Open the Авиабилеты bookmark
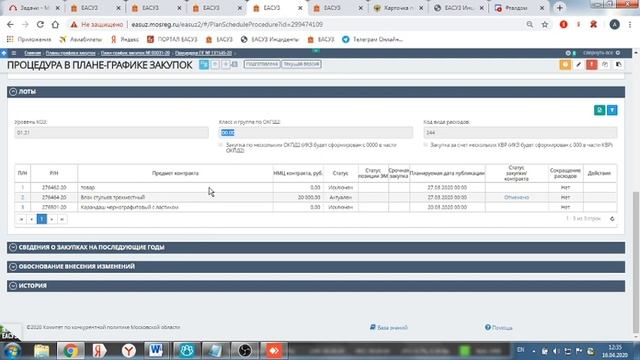 pyautogui.click(x=81, y=40)
